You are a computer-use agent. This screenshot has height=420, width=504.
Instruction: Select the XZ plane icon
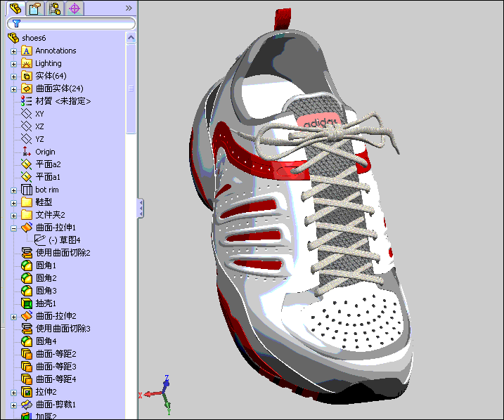pos(26,126)
